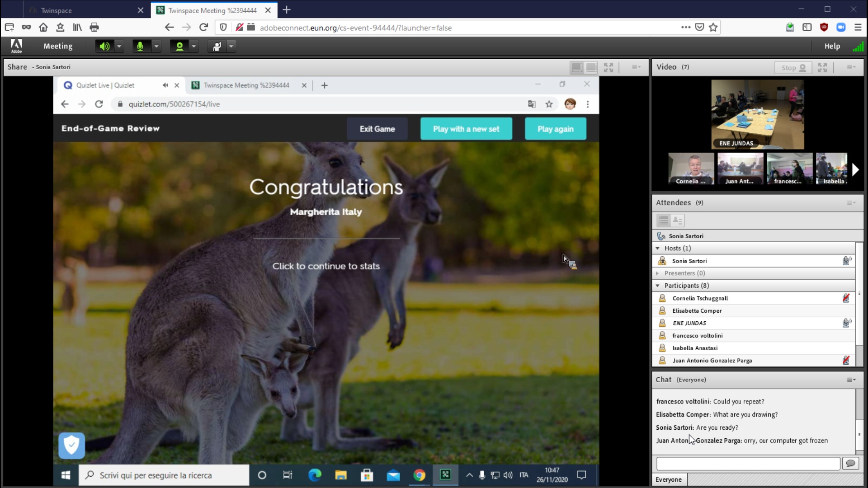Mute the Adobe Connect speaker icon
This screenshot has height=488, width=868.
tap(104, 46)
